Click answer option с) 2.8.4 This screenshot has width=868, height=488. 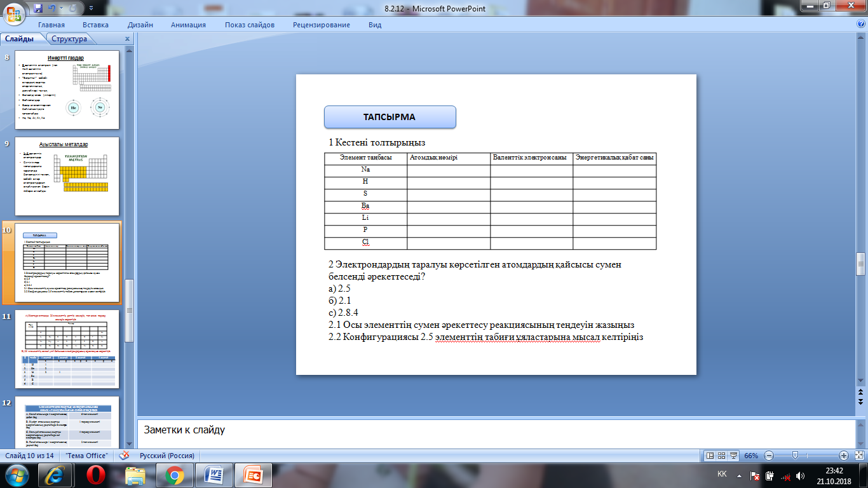click(344, 313)
